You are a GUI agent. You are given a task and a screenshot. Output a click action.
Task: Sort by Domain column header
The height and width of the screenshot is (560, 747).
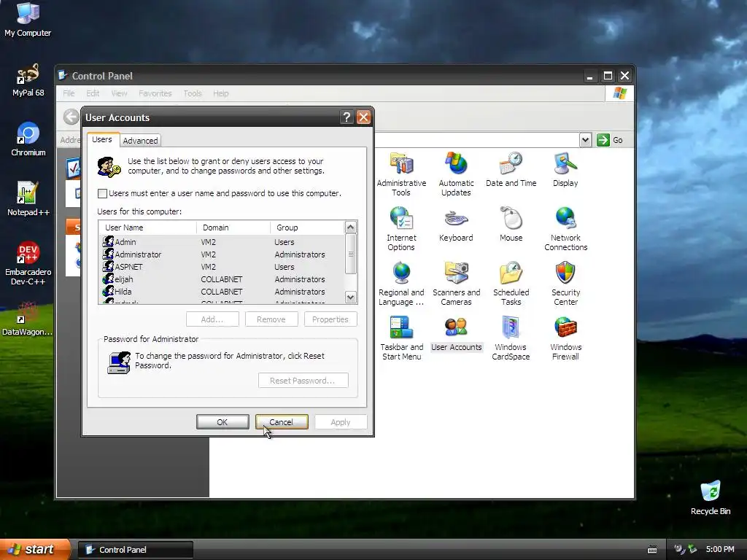pos(233,227)
